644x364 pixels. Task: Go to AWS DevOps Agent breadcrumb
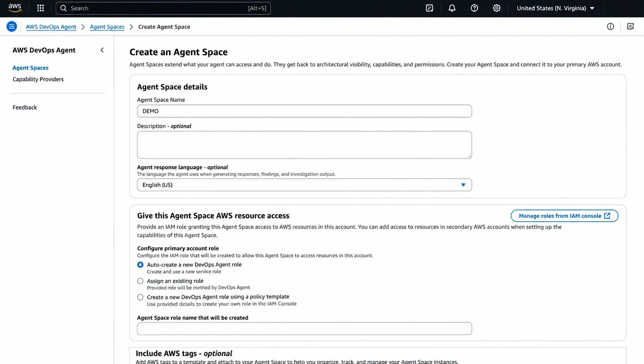tap(51, 27)
